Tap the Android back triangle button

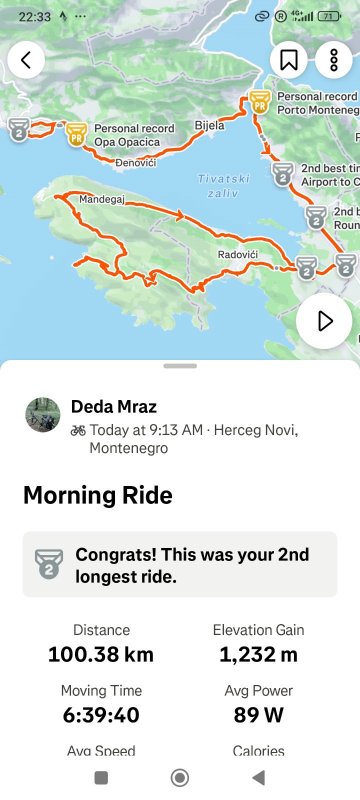coord(259,778)
